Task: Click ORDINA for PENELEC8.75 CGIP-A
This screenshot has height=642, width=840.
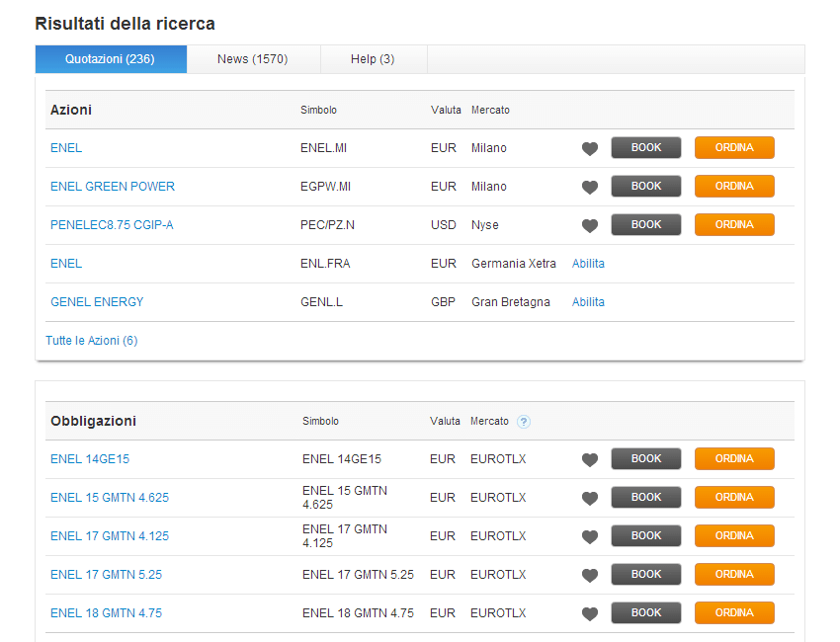Action: (x=734, y=225)
